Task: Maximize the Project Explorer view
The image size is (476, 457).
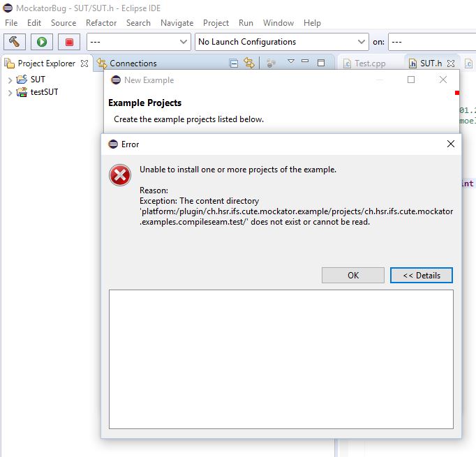Action: point(321,63)
